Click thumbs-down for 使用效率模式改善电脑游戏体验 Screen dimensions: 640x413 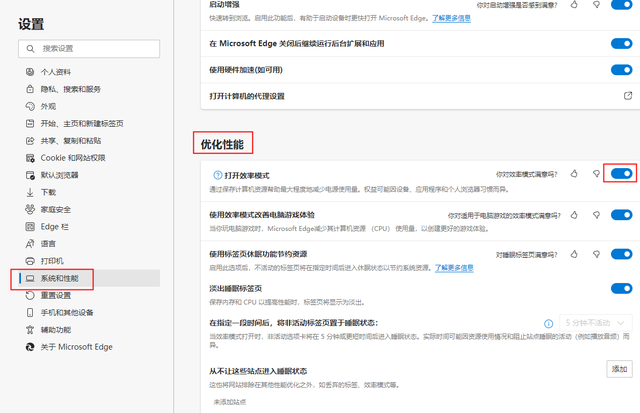(596, 215)
